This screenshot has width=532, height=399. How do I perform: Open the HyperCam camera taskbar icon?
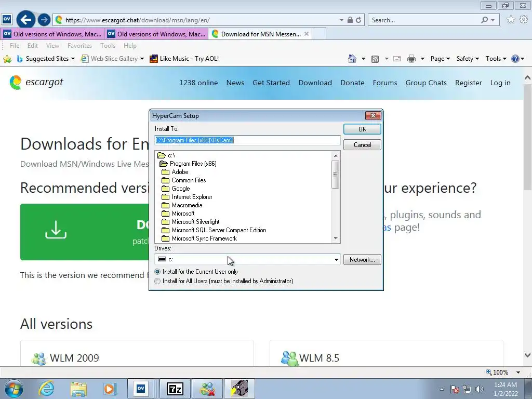click(240, 389)
